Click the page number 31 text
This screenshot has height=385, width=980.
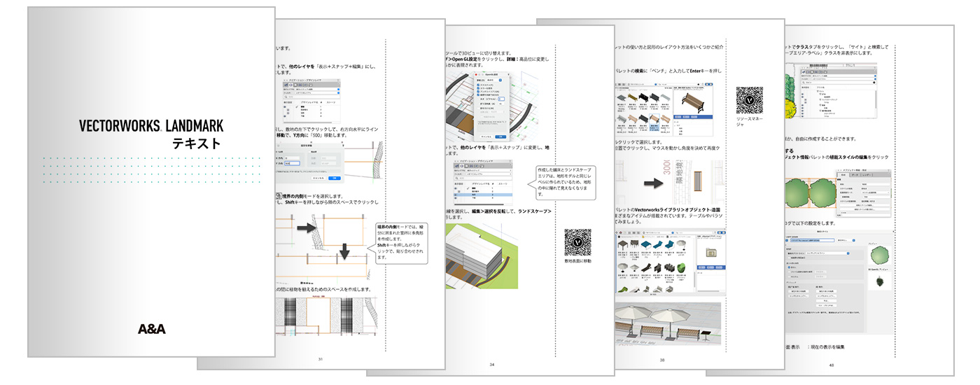pyautogui.click(x=321, y=359)
